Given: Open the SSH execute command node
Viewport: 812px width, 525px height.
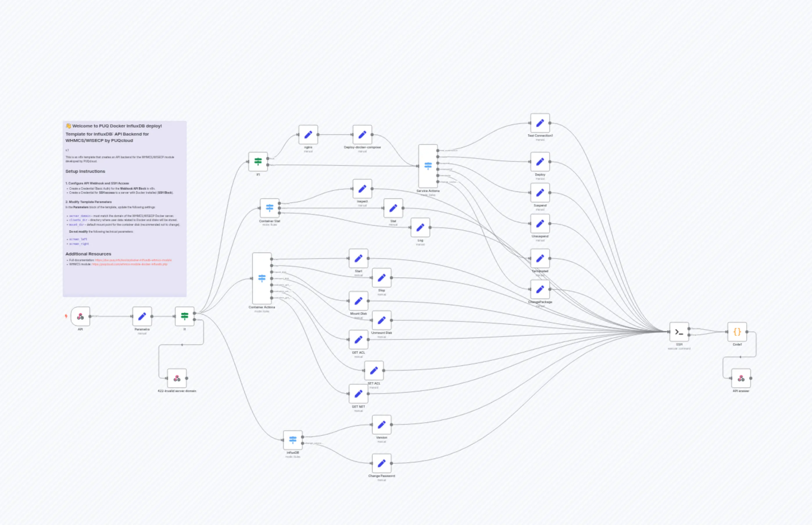Looking at the screenshot, I should point(679,332).
